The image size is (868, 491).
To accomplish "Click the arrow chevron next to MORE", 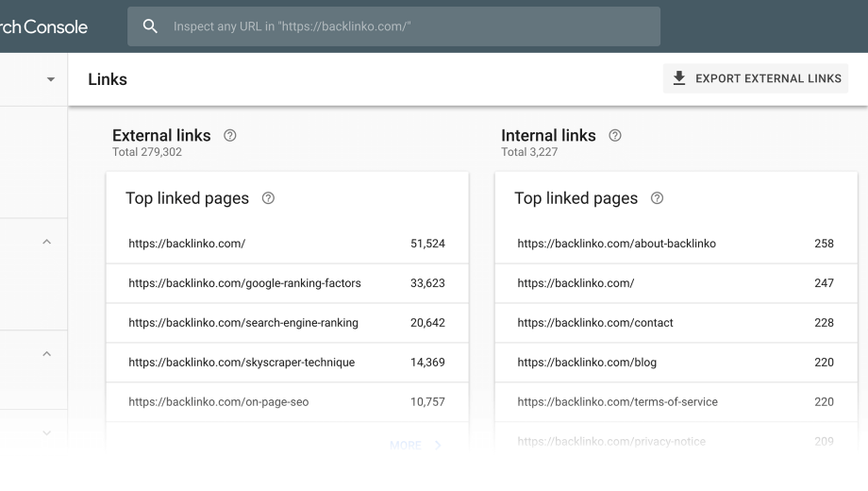I will (438, 445).
